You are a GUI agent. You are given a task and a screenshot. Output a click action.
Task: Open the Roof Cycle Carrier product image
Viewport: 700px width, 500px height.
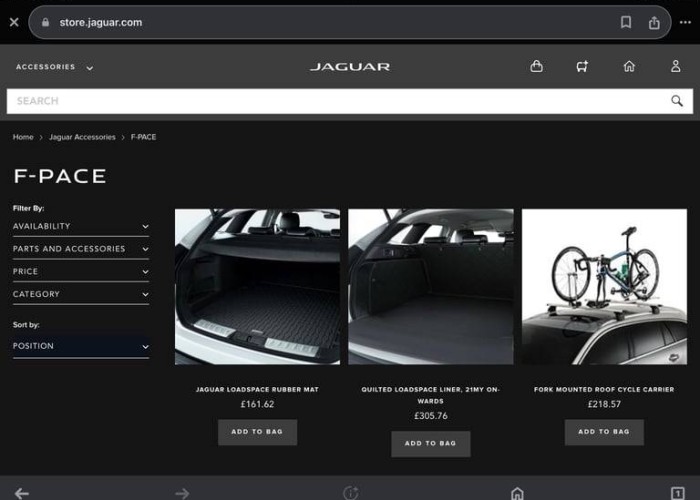(604, 287)
